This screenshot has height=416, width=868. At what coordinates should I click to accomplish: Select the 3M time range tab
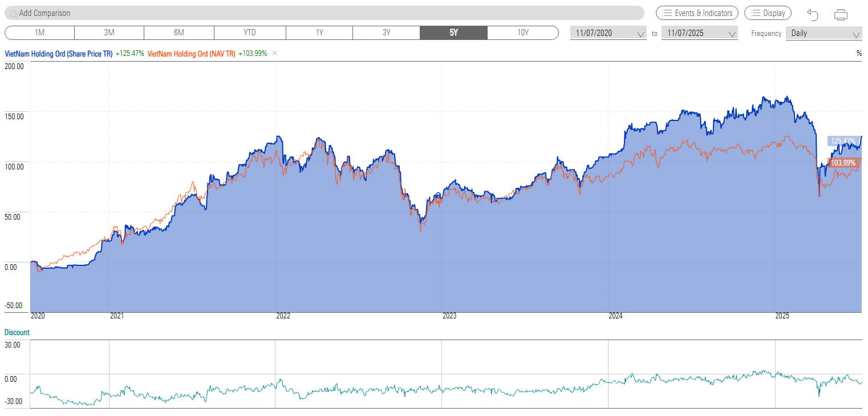click(x=109, y=33)
